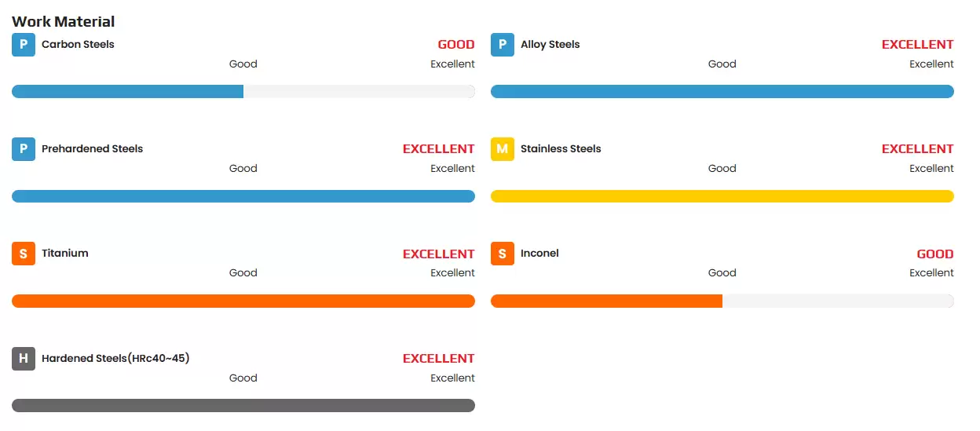Click the yellow M icon for Stainless Steels
Image resolution: width=980 pixels, height=431 pixels.
503,149
